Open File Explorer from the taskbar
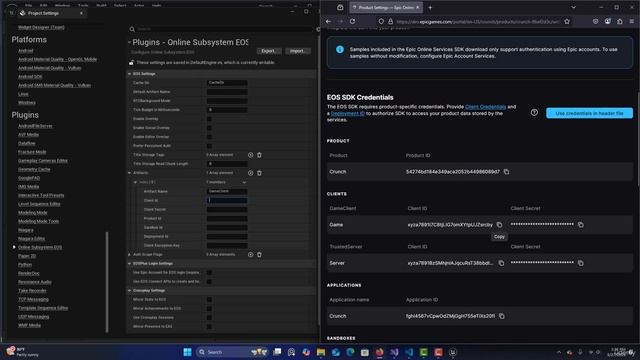640x360 pixels. tap(321, 352)
